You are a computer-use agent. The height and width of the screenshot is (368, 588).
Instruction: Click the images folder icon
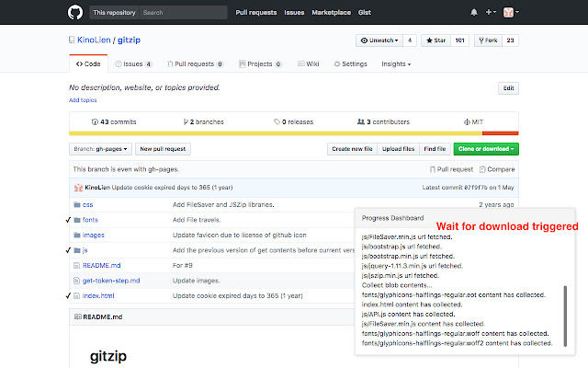tap(76, 235)
